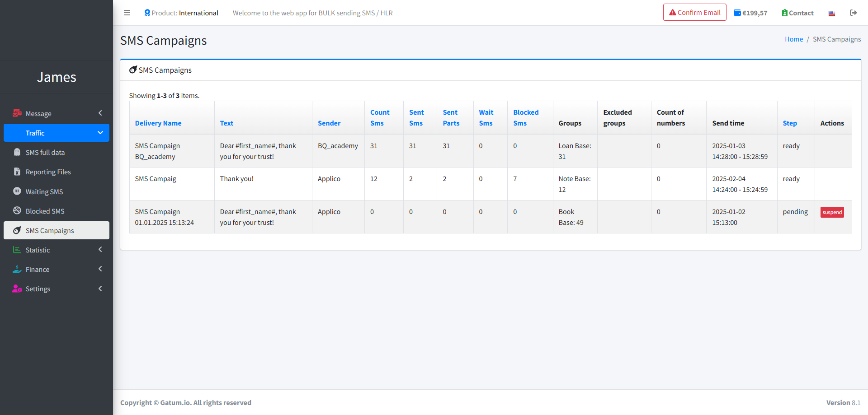The height and width of the screenshot is (415, 868).
Task: Click the wallet balance €199,57
Action: click(x=750, y=13)
